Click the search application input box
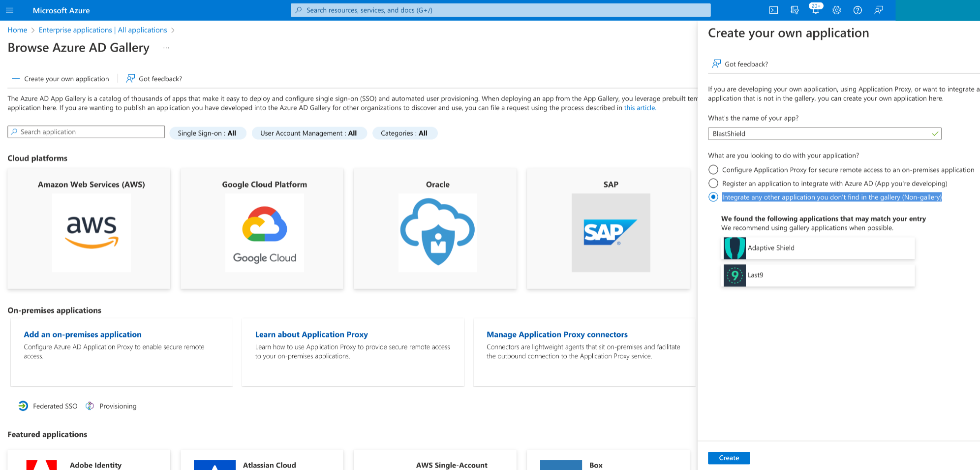980x470 pixels. [86, 131]
